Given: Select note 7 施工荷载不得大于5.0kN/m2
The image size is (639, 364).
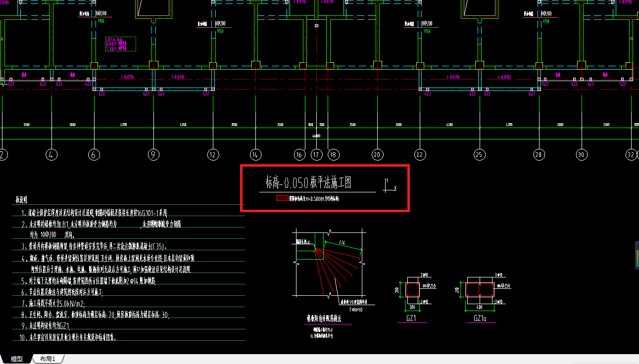Looking at the screenshot, I should (53, 303).
